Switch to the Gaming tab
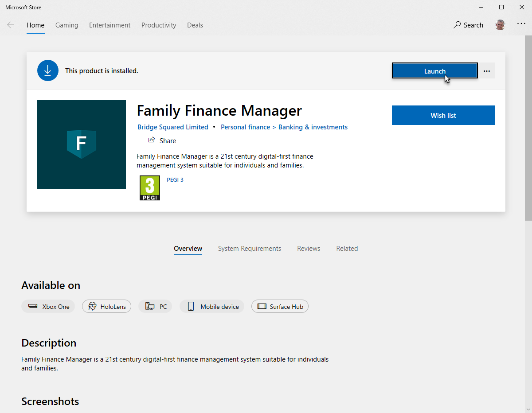532x413 pixels. (x=67, y=25)
